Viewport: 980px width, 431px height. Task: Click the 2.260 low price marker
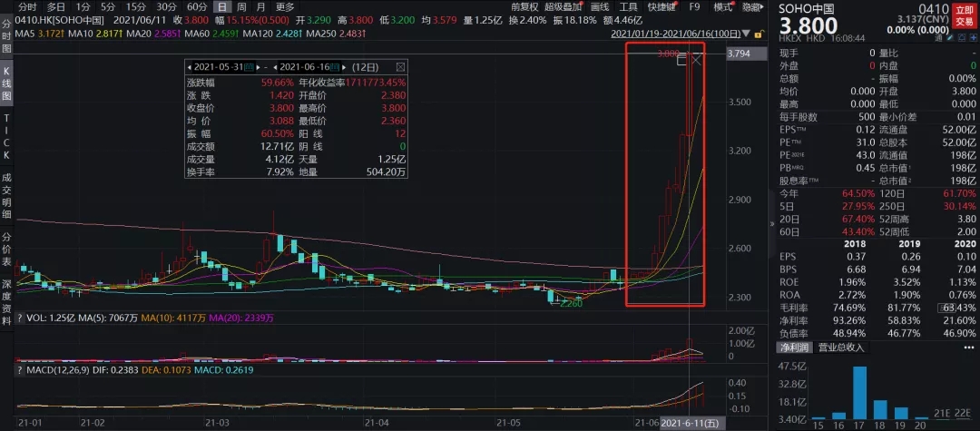click(572, 302)
